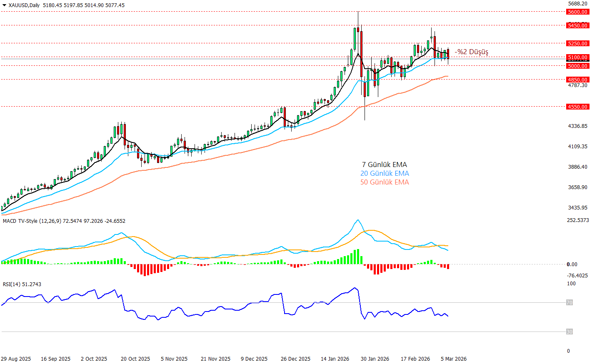Select the 4850.00 price level tag
The width and height of the screenshot is (592, 364).
(x=577, y=80)
